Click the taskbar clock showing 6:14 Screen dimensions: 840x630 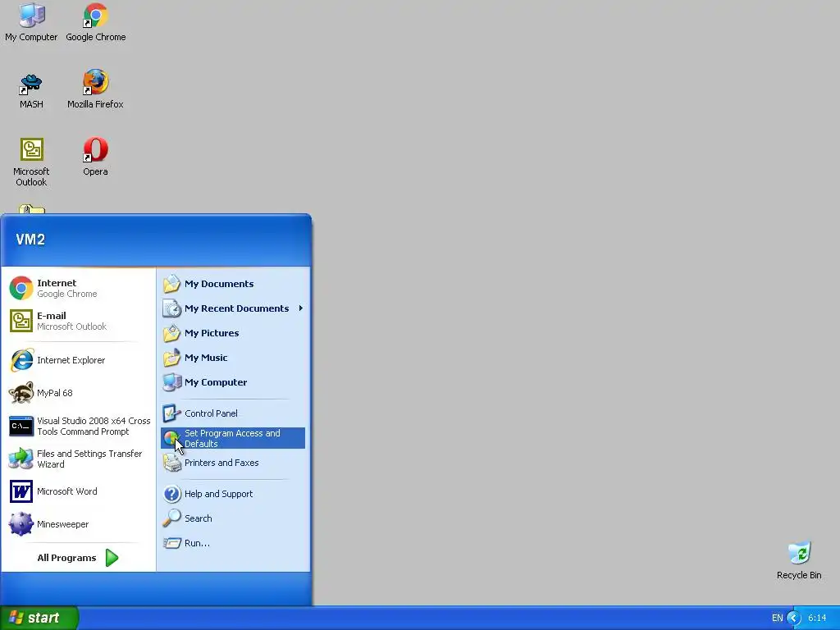coord(817,619)
